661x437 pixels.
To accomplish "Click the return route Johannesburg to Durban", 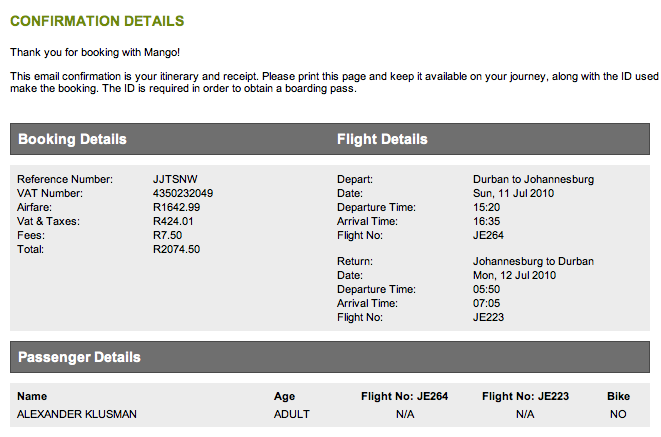I will click(x=533, y=261).
